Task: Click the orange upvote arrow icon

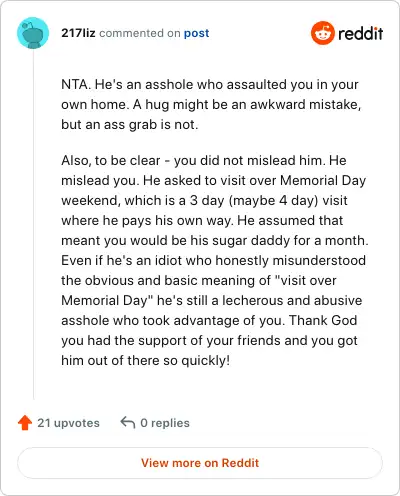Action: click(25, 423)
